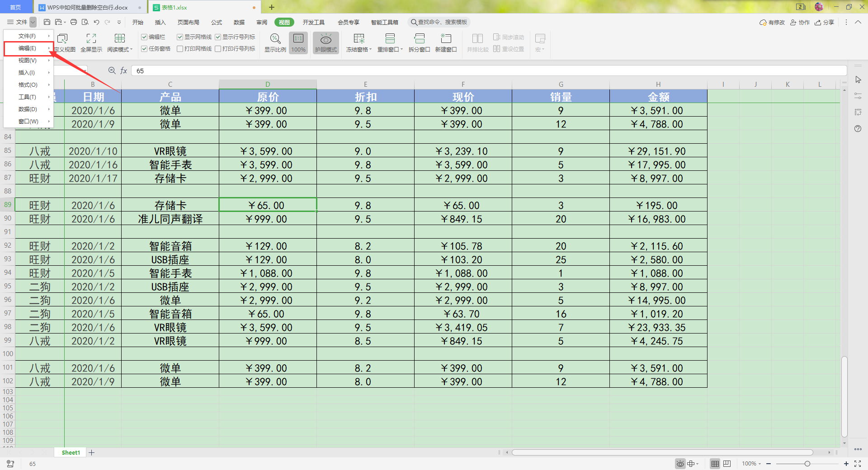The image size is (868, 470).
Task: Toggle eye protection mode
Action: click(x=325, y=43)
